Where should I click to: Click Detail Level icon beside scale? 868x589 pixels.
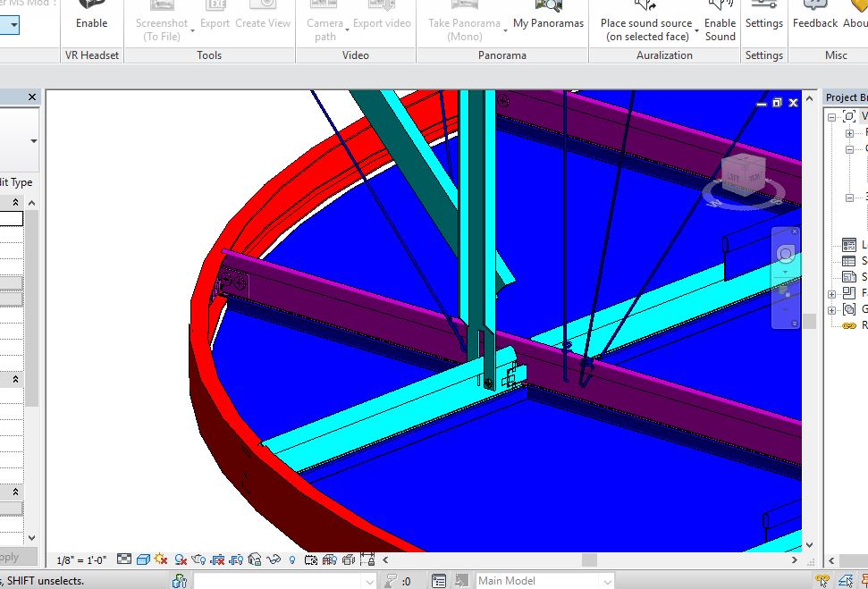[x=124, y=560]
